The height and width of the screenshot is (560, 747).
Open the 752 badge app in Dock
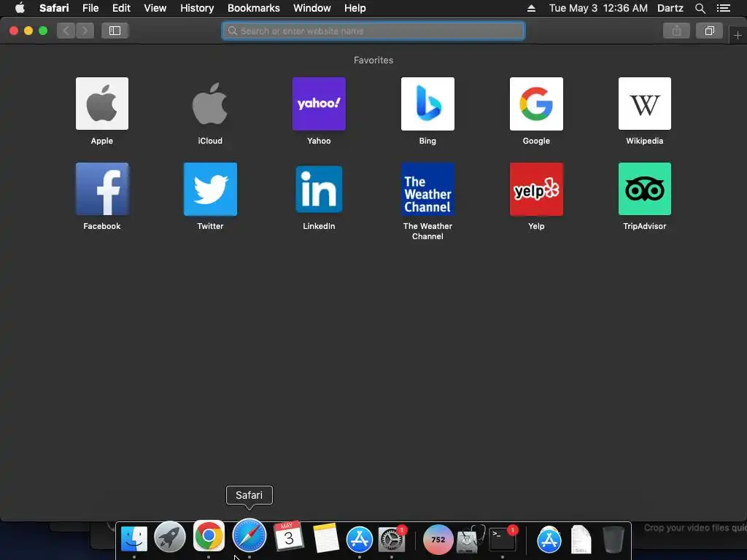tap(438, 540)
